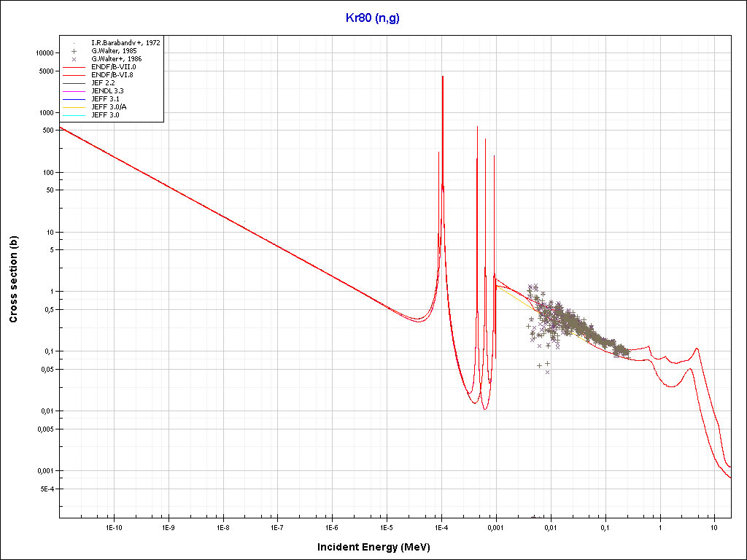Click the JEFF 3.0/A legend label

109,107
